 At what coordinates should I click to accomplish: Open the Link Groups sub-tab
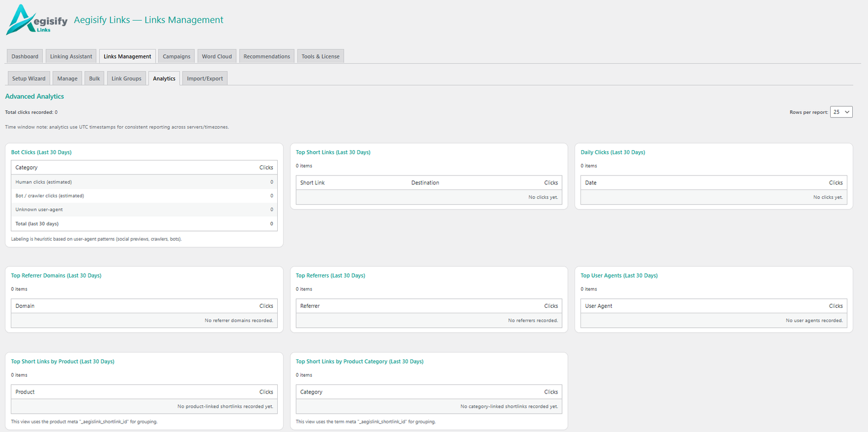coord(126,79)
